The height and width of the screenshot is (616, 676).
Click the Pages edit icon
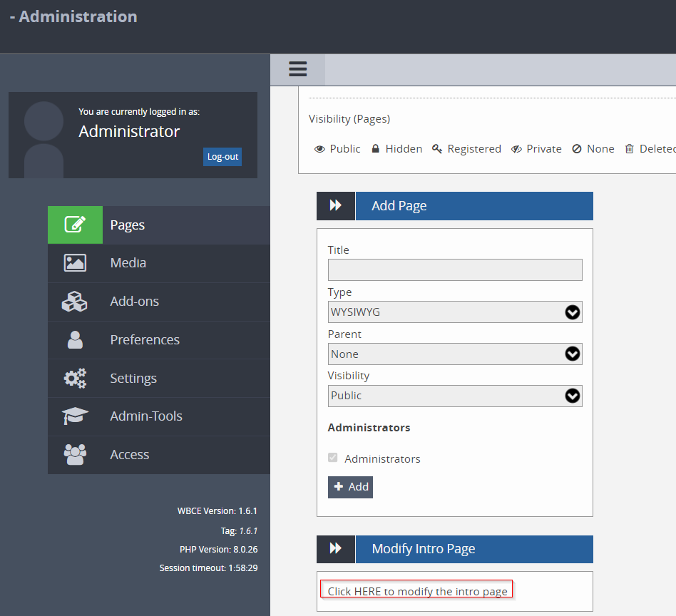[x=75, y=225]
